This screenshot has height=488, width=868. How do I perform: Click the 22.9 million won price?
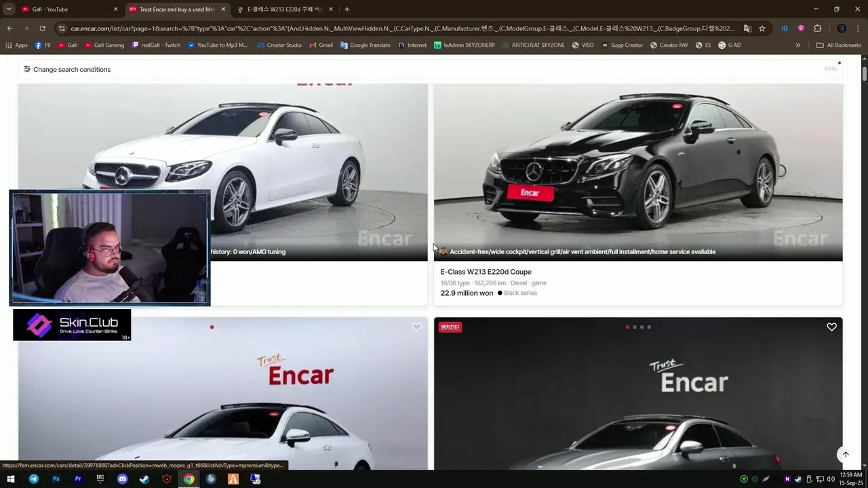[x=467, y=293]
